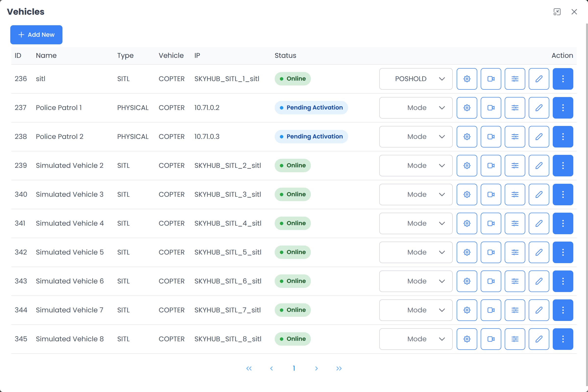Open more actions for Police Patrol 1

tap(563, 108)
